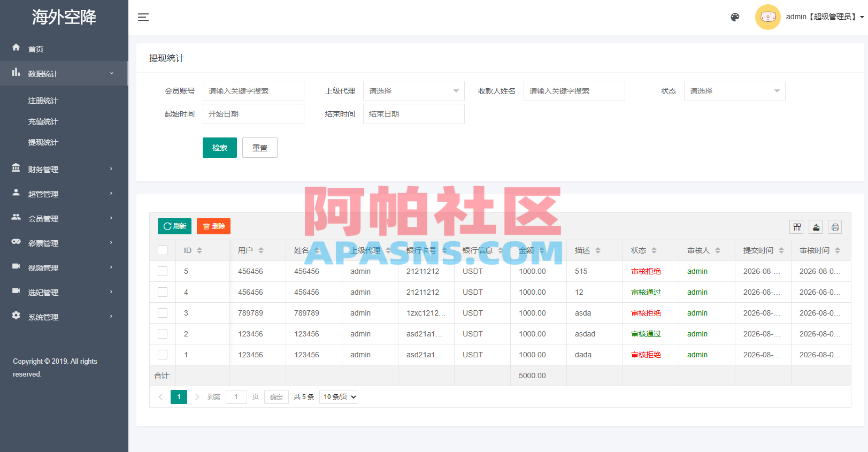Click the orange 删除 delete button
Viewport: 868px width, 452px height.
tap(213, 226)
